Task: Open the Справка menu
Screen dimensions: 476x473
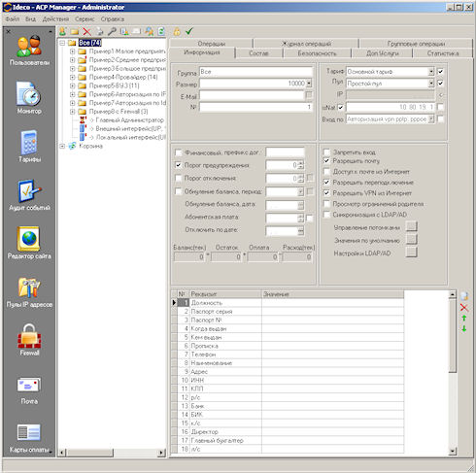Action: coord(113,19)
